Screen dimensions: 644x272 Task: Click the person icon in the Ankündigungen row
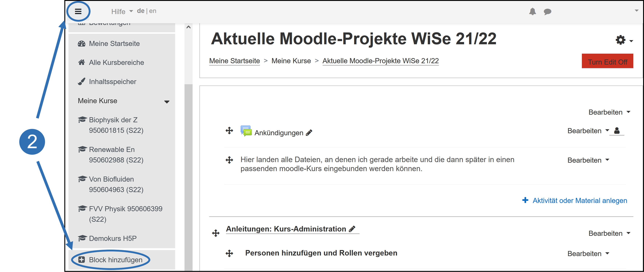pyautogui.click(x=617, y=131)
